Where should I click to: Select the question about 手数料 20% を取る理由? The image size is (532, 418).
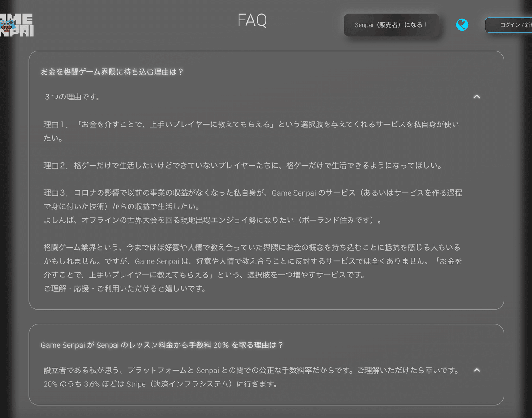(162, 345)
